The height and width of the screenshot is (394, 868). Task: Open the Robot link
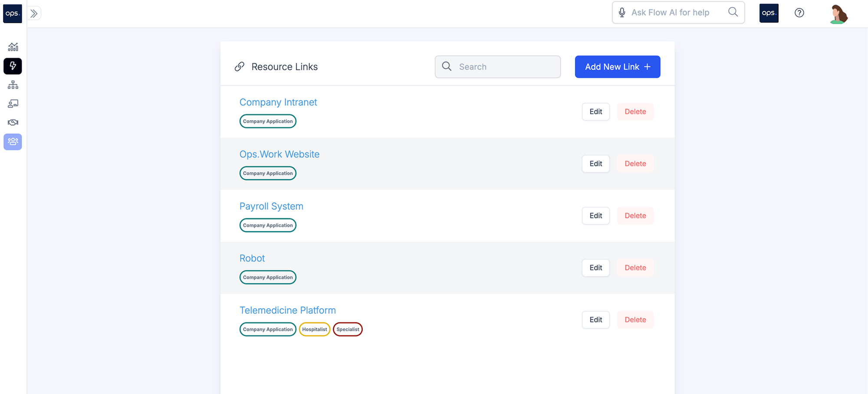252,258
